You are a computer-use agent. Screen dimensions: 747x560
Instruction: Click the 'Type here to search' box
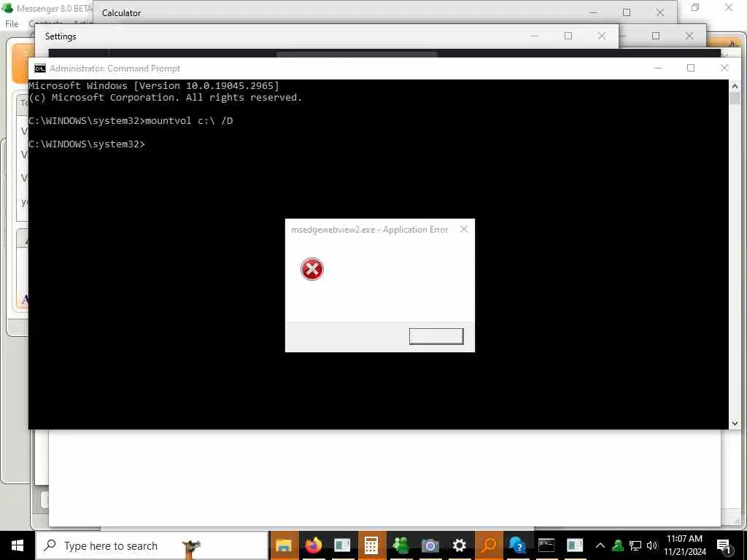(x=152, y=545)
